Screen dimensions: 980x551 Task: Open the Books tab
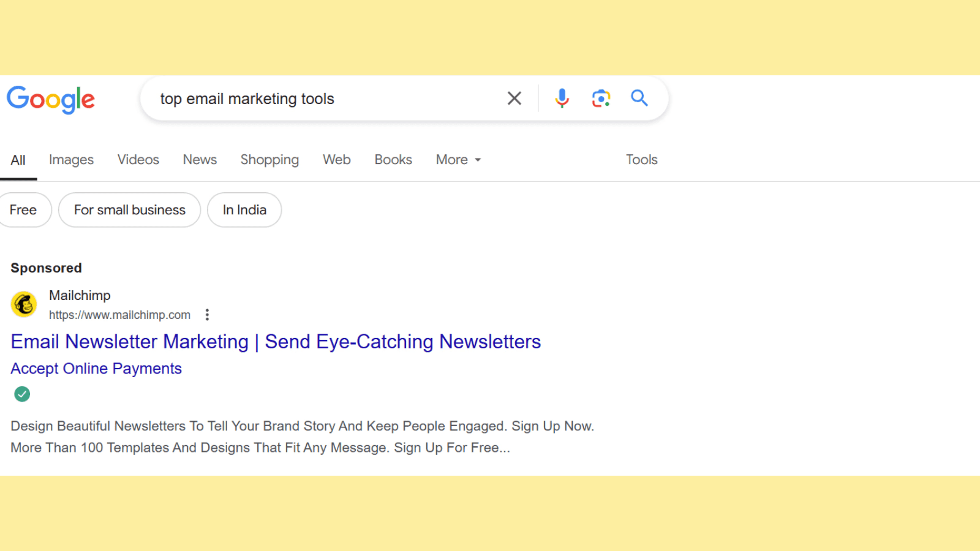[393, 160]
